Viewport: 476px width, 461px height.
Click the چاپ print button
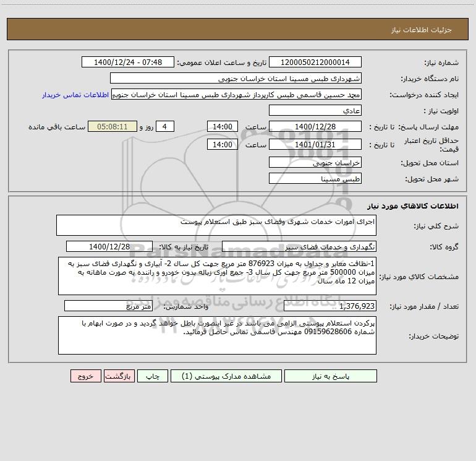tap(153, 376)
